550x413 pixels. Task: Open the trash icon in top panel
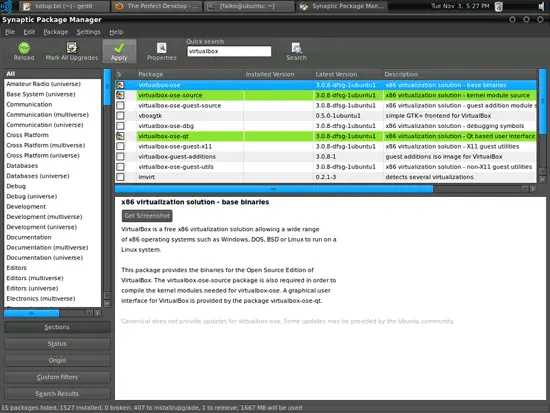498,6
